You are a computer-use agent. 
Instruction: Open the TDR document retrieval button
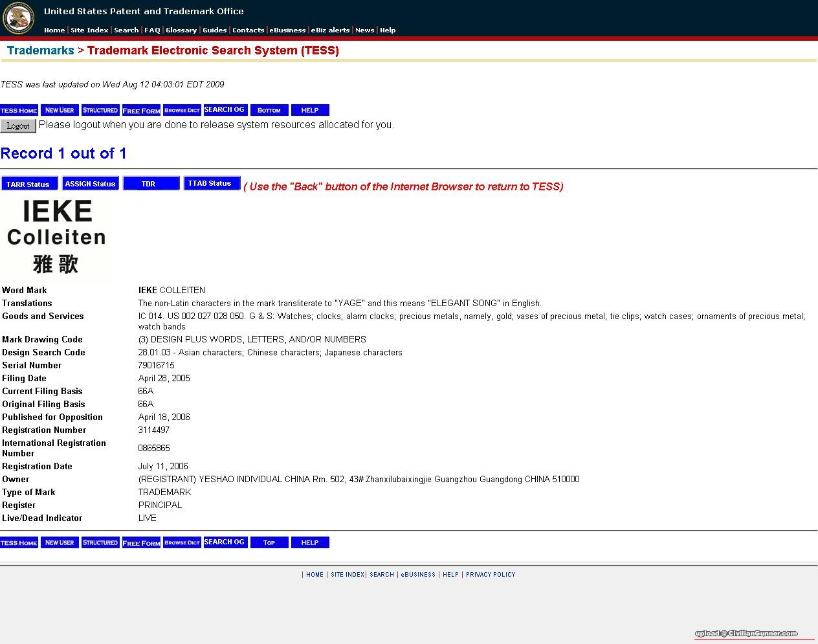pyautogui.click(x=151, y=184)
